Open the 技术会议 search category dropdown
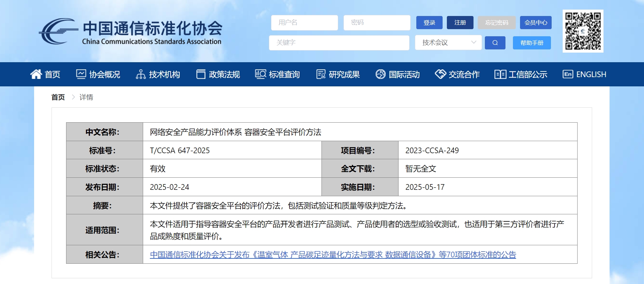The height and width of the screenshot is (284, 644). click(448, 43)
